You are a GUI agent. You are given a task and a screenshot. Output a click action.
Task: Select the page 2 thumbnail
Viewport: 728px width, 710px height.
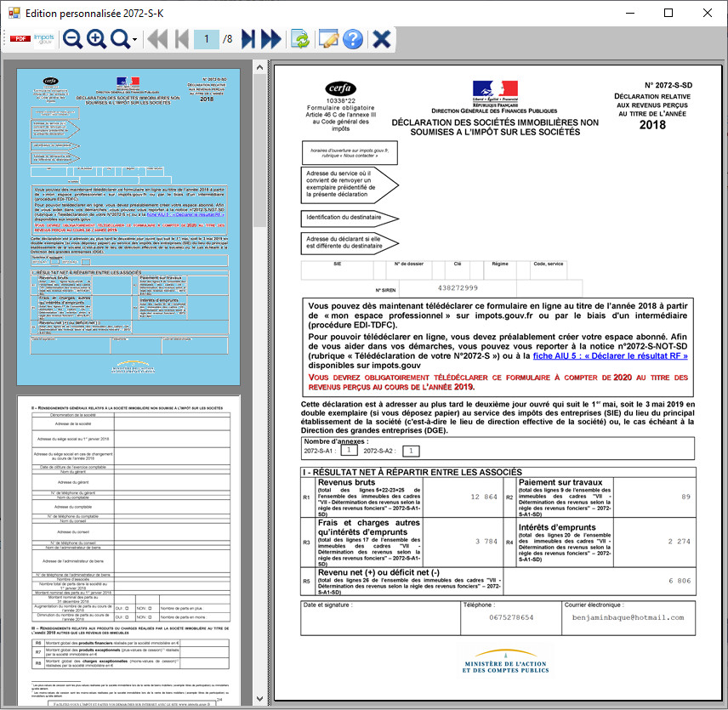(129, 544)
